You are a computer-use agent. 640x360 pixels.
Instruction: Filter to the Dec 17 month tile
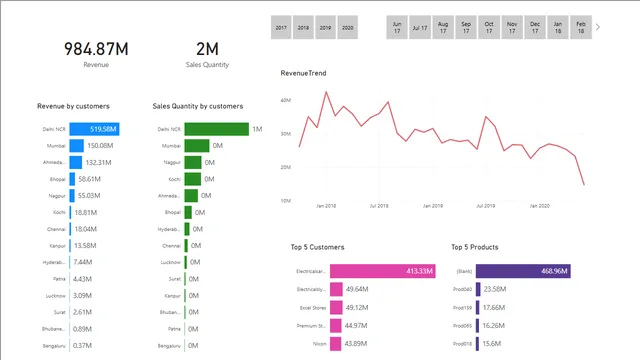tap(535, 27)
